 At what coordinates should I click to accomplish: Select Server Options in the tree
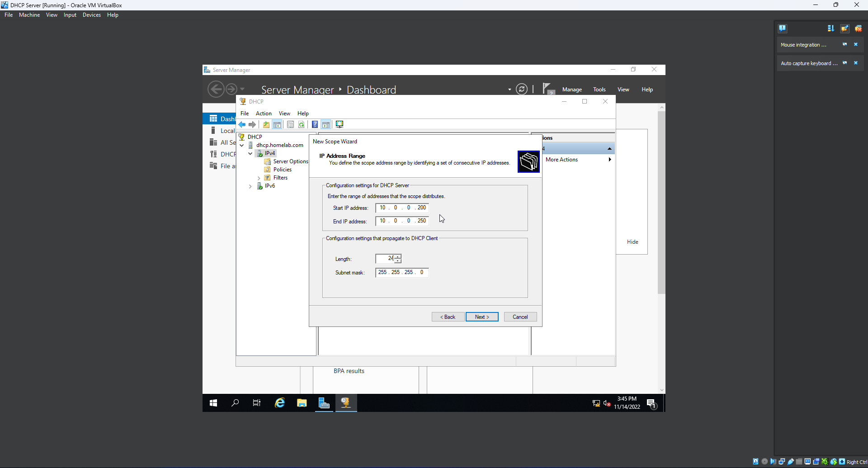tap(291, 161)
